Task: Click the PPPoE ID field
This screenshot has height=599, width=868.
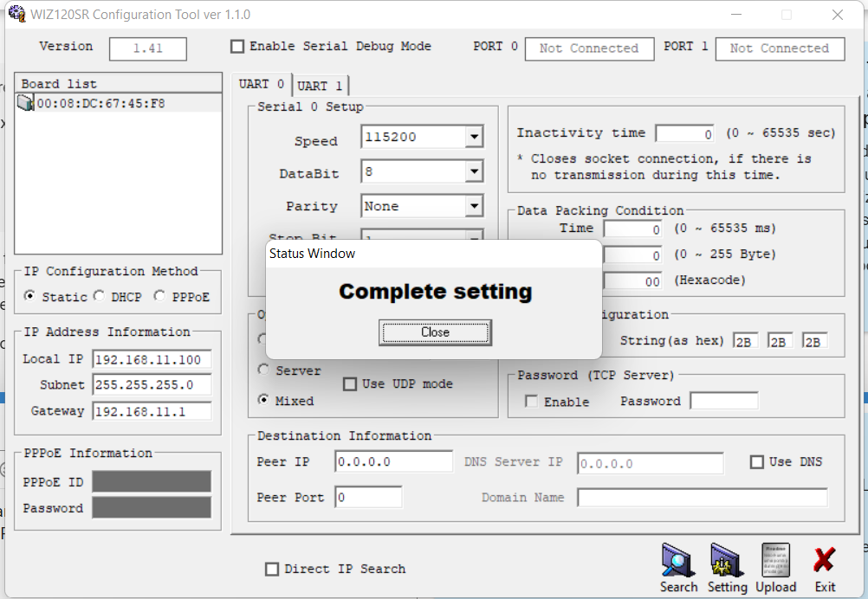Action: (152, 481)
